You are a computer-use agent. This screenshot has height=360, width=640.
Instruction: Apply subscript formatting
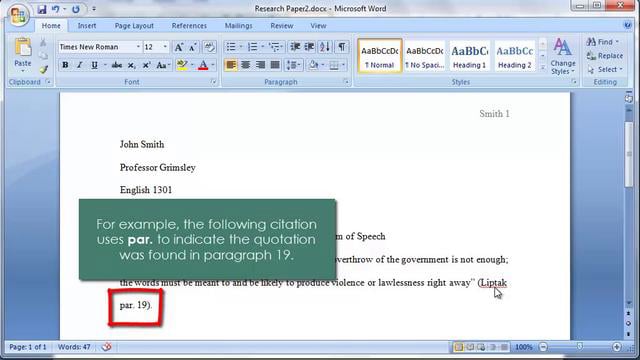coord(131,65)
